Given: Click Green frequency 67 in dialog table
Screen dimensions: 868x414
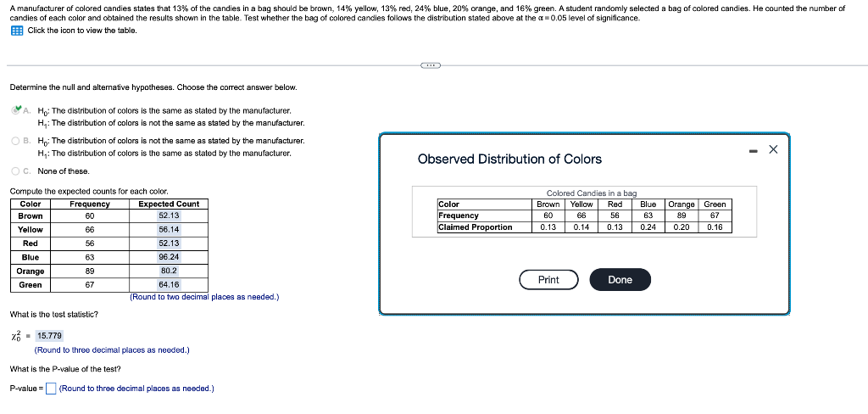Looking at the screenshot, I should point(715,215).
